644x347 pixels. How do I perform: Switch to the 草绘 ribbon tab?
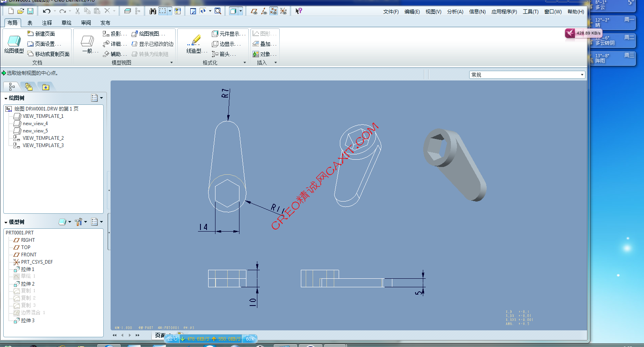(x=66, y=23)
